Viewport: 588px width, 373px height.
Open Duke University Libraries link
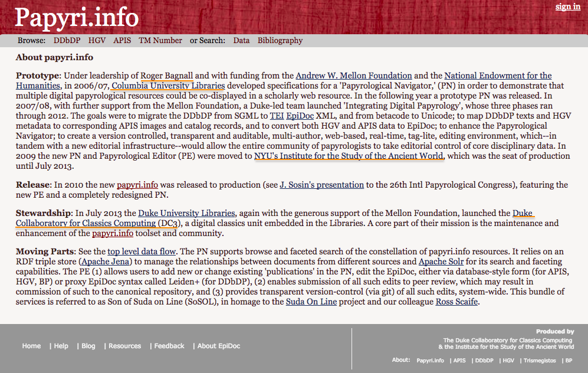(x=186, y=214)
